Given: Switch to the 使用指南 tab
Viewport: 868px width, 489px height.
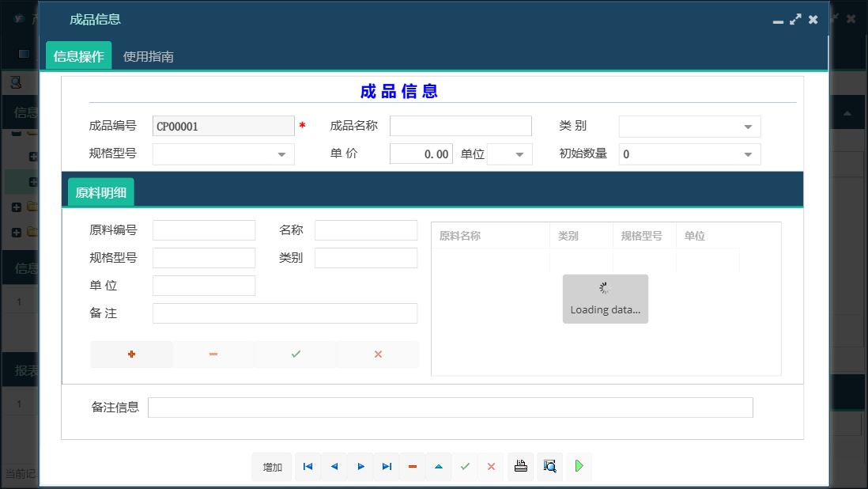Looking at the screenshot, I should pyautogui.click(x=148, y=55).
